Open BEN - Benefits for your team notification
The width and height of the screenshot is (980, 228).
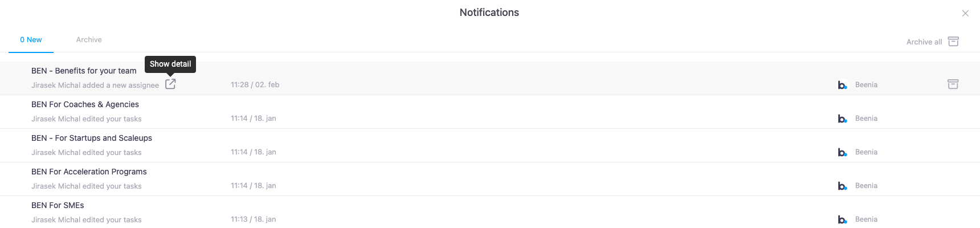[84, 71]
